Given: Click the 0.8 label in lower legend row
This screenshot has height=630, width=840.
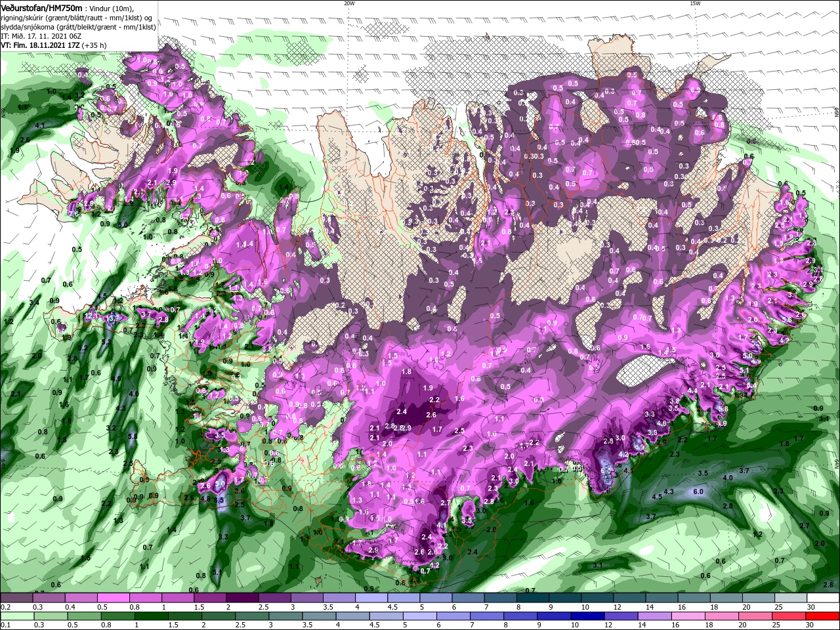Looking at the screenshot, I should 106,625.
